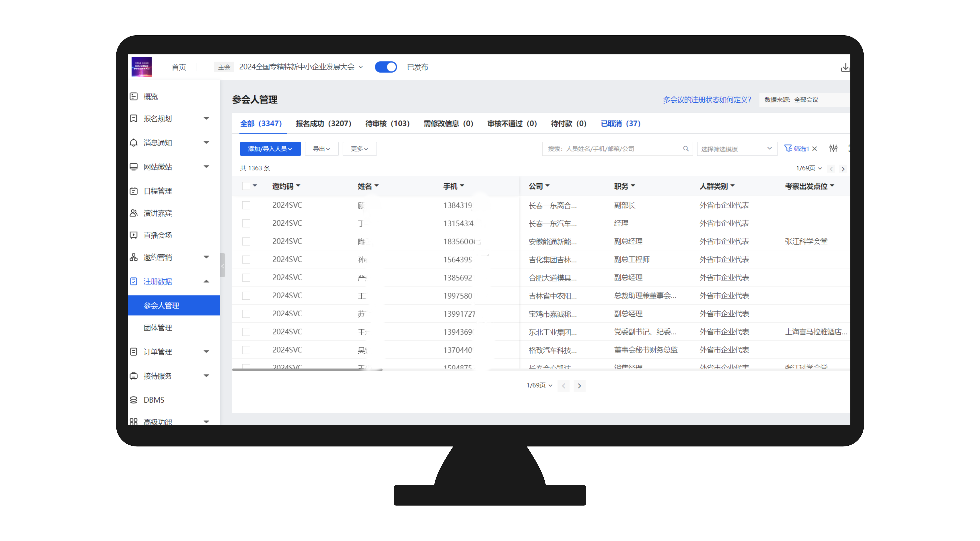Go to 日程管理 in sidebar
The width and height of the screenshot is (980, 541).
click(x=158, y=191)
